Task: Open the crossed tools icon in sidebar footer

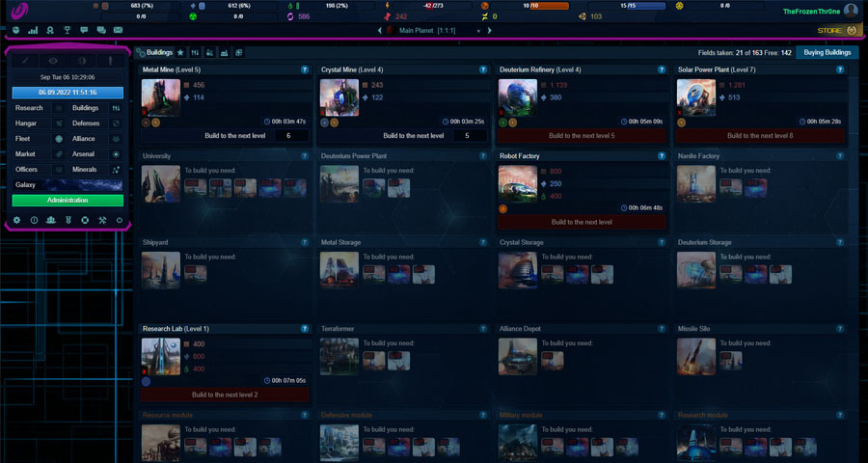Action: click(102, 220)
